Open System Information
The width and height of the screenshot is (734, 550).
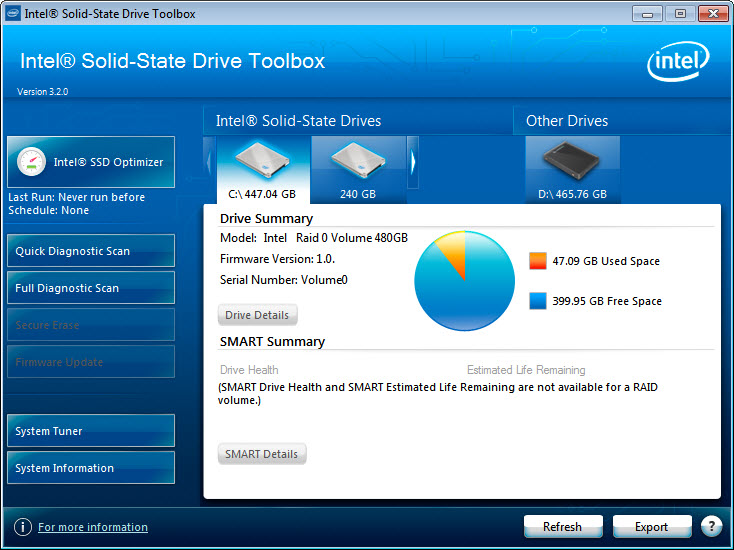(90, 468)
